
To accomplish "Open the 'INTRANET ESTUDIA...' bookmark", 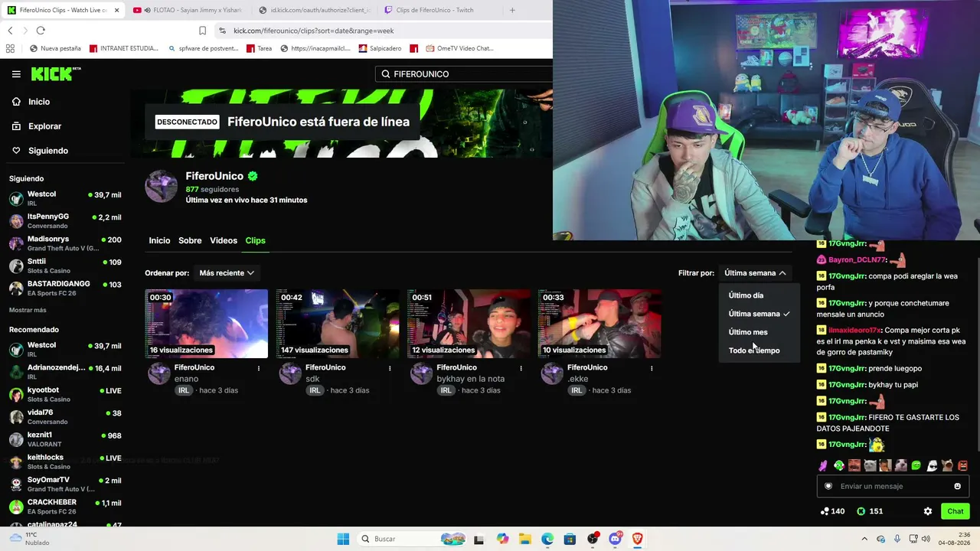I will pyautogui.click(x=124, y=48).
